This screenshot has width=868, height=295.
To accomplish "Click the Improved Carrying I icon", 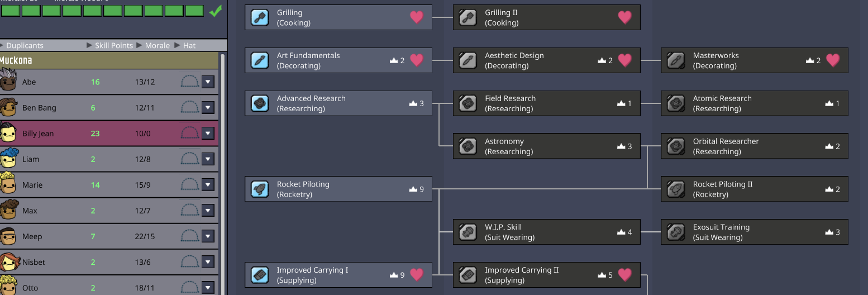I will [260, 275].
